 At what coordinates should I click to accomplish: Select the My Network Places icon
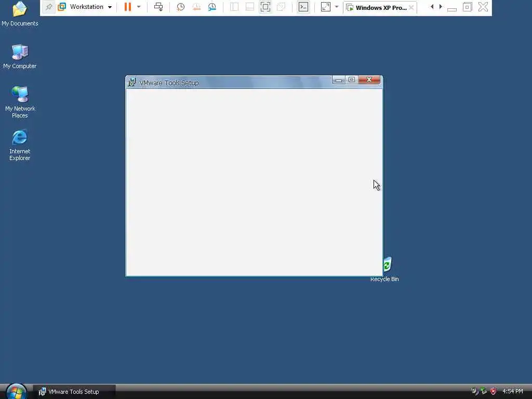20,102
